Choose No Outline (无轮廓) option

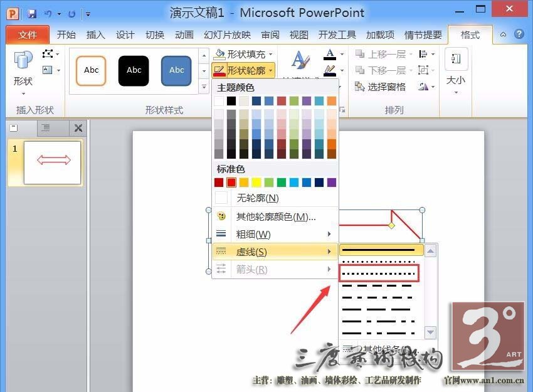click(x=275, y=198)
